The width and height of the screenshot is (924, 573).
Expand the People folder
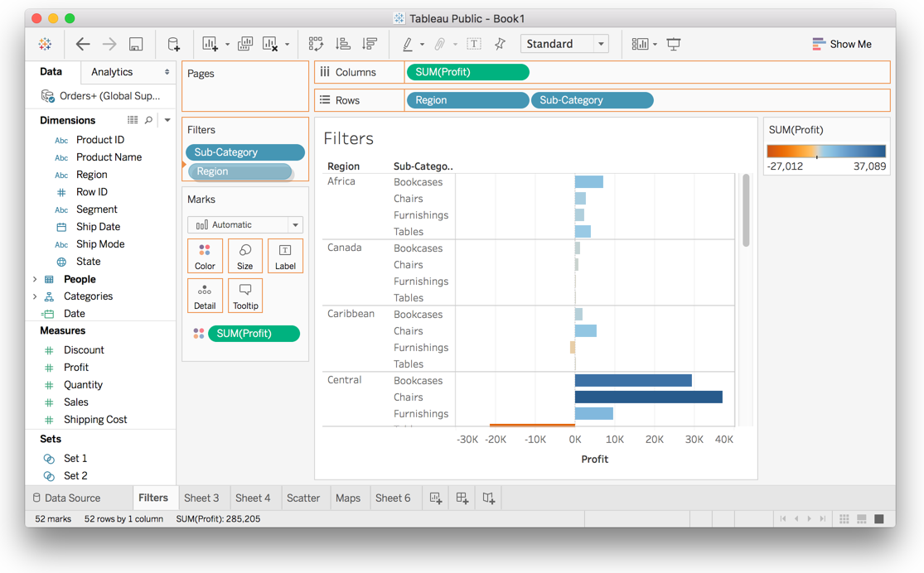[35, 279]
